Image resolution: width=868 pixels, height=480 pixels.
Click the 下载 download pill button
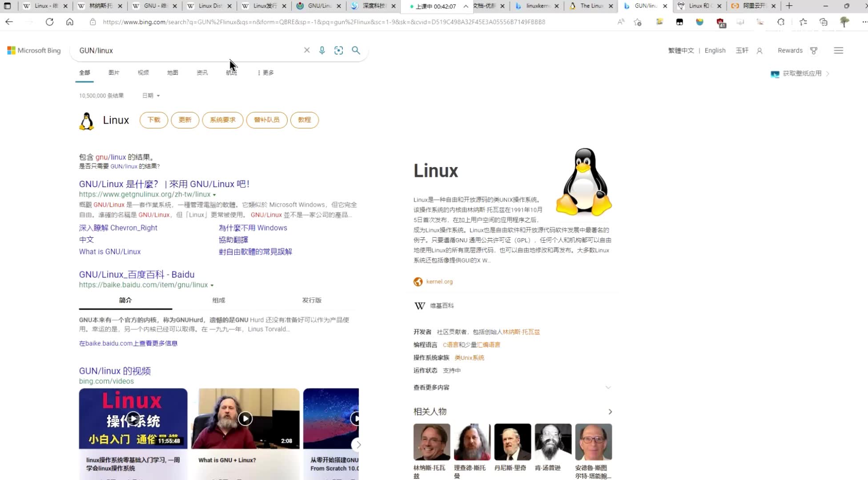point(154,120)
